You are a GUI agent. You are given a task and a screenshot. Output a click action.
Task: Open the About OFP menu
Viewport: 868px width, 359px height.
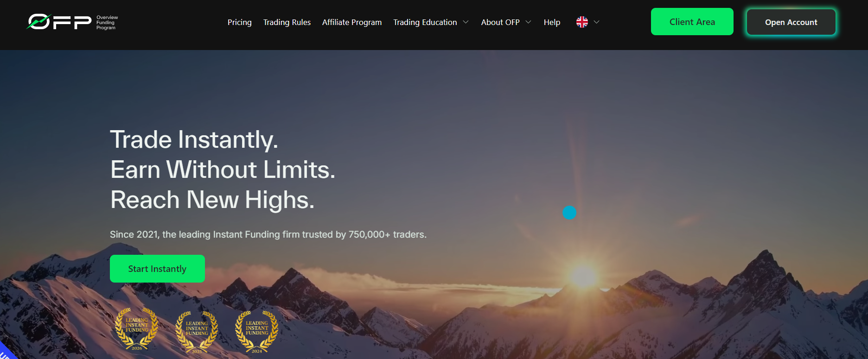(500, 22)
